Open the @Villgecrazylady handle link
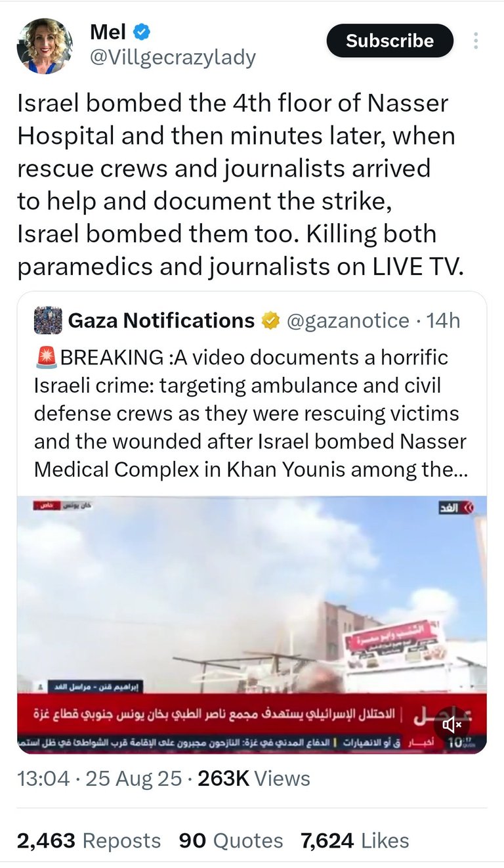 click(x=173, y=58)
